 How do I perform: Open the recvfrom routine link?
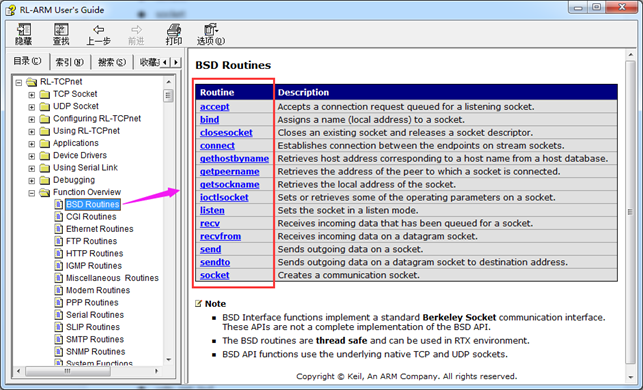point(221,236)
